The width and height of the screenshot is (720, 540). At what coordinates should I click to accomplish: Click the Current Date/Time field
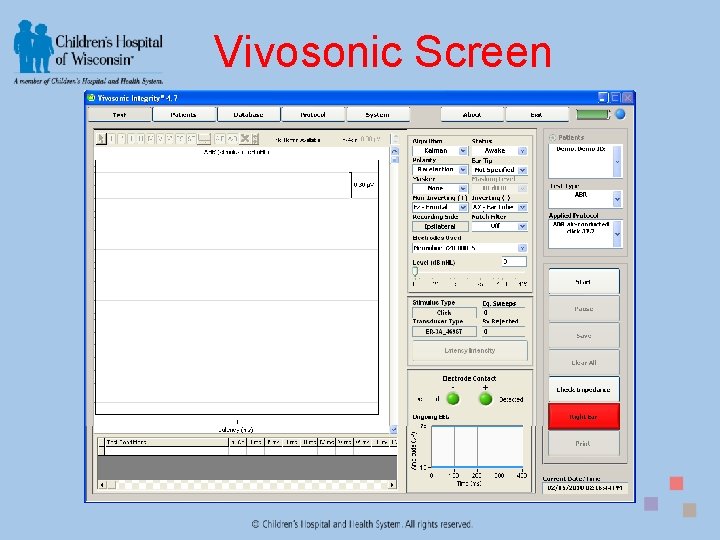tap(585, 488)
